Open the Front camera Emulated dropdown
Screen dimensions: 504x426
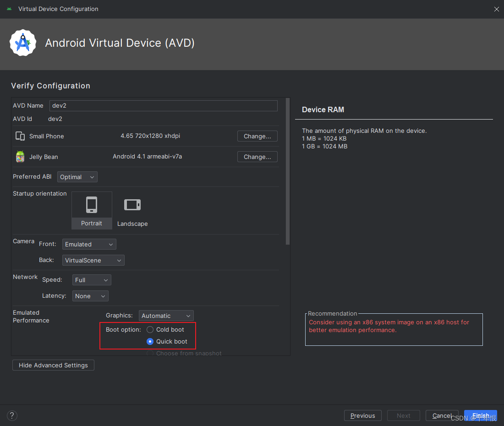point(89,245)
